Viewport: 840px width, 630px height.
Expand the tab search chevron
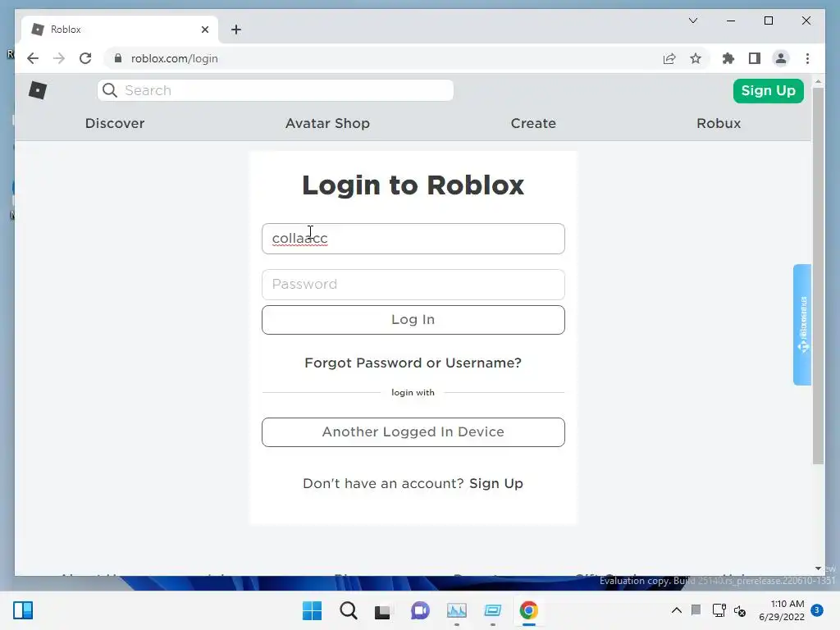click(x=692, y=21)
